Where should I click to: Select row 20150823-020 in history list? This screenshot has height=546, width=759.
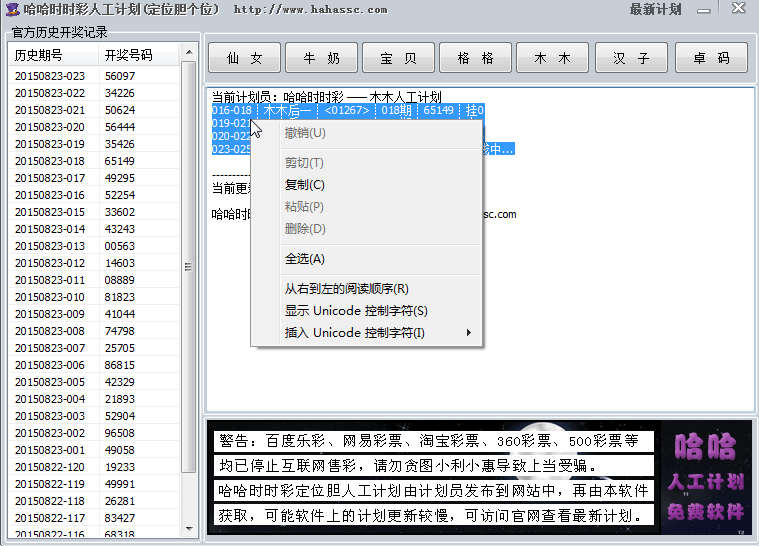94,127
